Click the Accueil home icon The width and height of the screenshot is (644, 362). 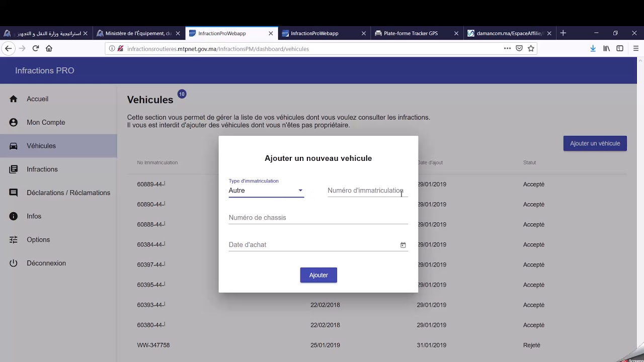14,99
